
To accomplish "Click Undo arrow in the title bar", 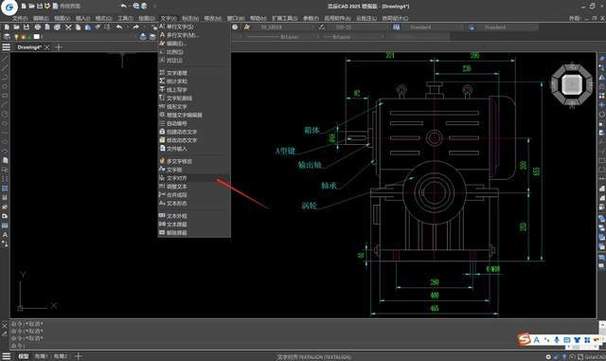I will point(124,6).
